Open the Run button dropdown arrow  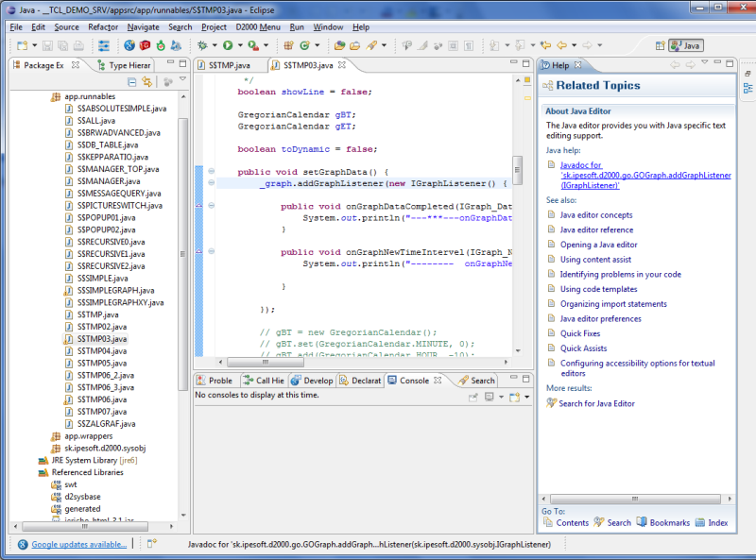click(240, 45)
